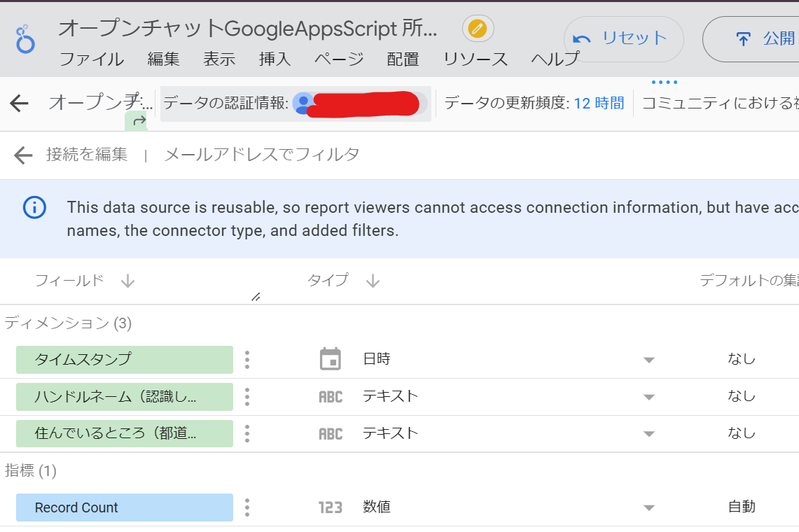This screenshot has height=532, width=799.
Task: Toggle the sort arrow on the フィールド column
Action: click(127, 281)
